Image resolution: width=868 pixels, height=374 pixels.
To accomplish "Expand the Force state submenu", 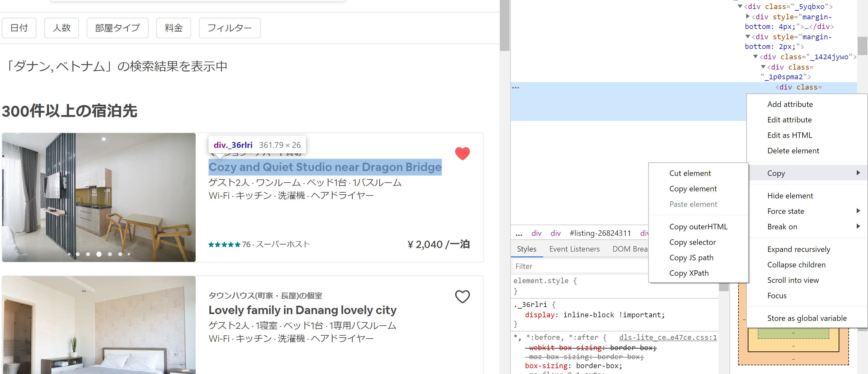I will pos(858,211).
